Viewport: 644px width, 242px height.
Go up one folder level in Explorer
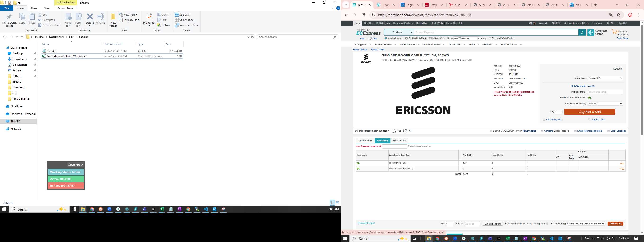(22, 37)
